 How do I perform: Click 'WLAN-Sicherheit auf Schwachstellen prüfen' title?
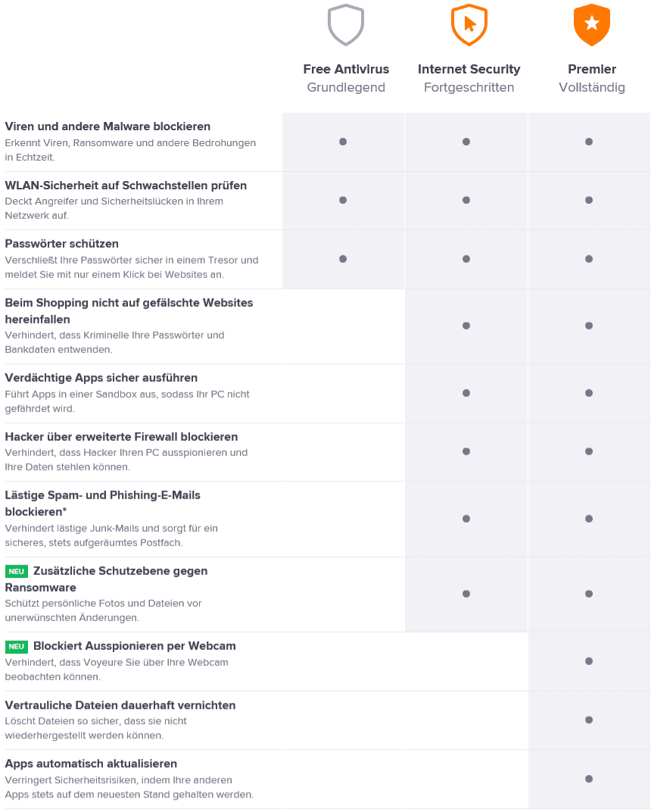[x=126, y=186]
